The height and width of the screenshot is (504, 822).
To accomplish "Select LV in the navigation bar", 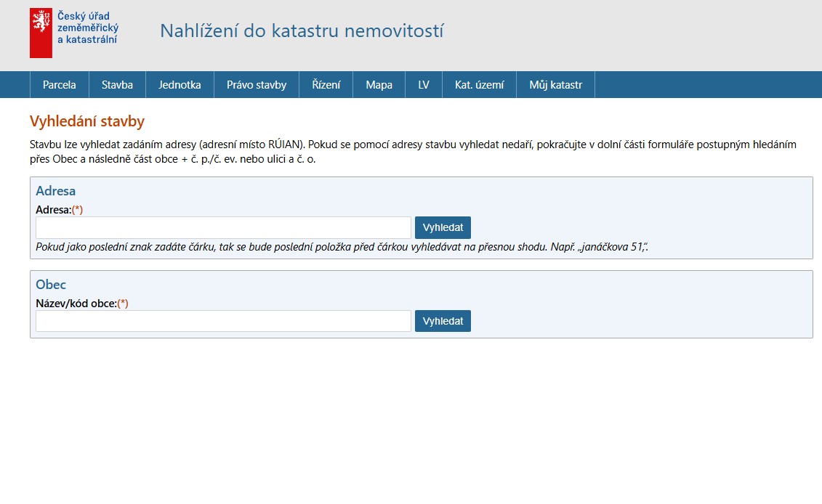I will (424, 85).
